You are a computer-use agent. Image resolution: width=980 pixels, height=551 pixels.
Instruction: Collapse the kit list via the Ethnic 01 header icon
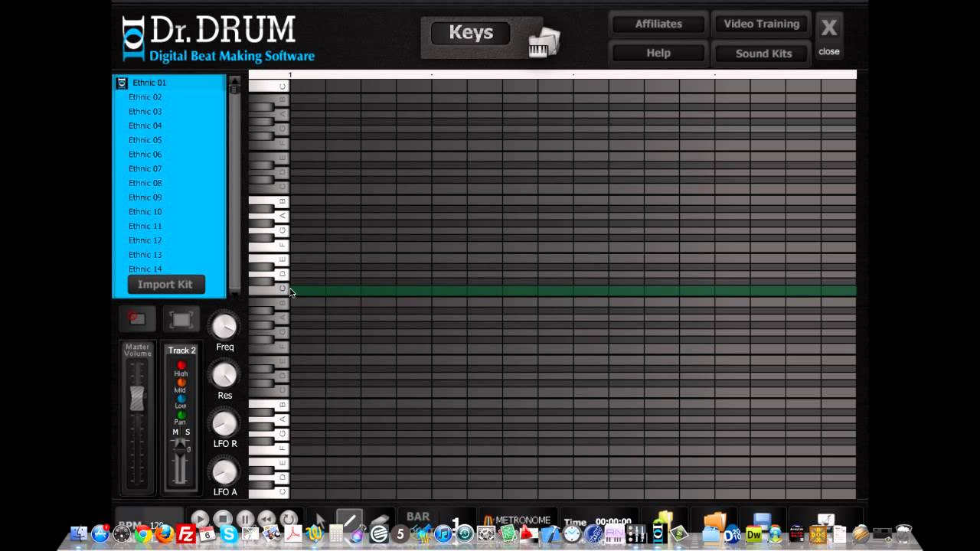(x=121, y=83)
